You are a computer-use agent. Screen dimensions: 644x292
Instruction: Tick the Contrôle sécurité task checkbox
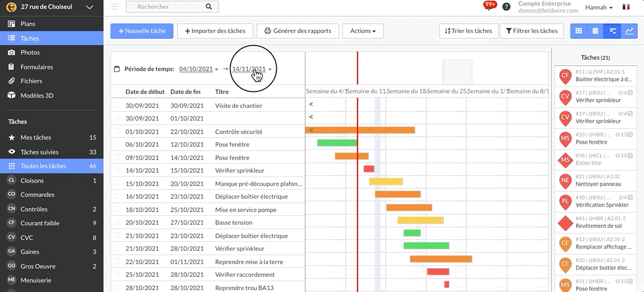[116, 131]
